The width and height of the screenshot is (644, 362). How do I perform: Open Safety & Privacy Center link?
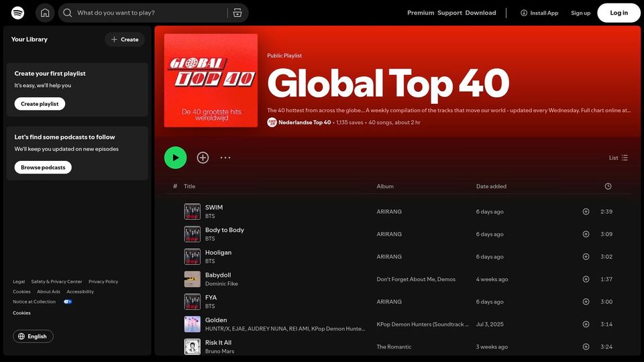coord(56,282)
